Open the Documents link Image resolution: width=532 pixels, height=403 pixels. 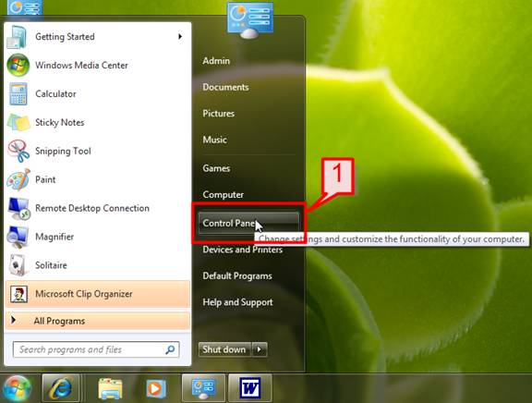(x=225, y=87)
